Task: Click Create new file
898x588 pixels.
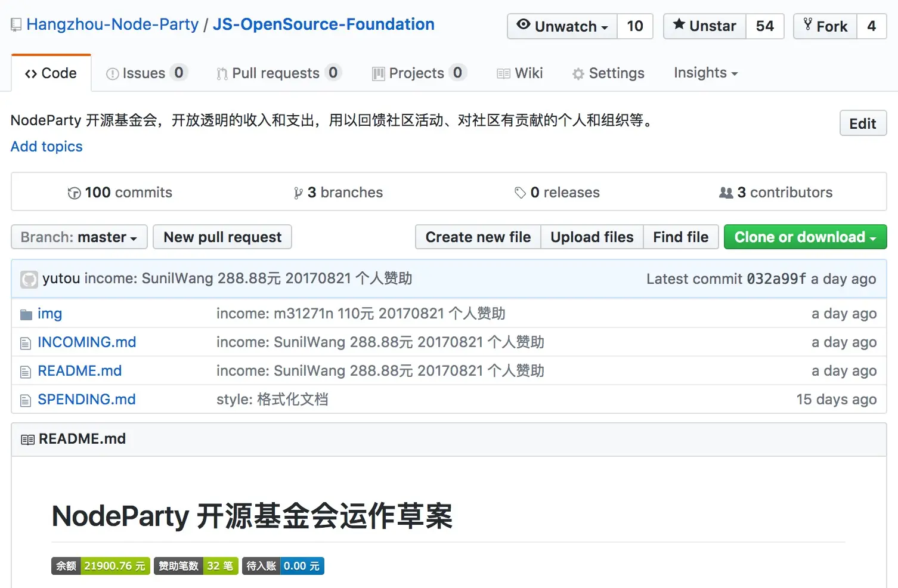Action: [478, 237]
